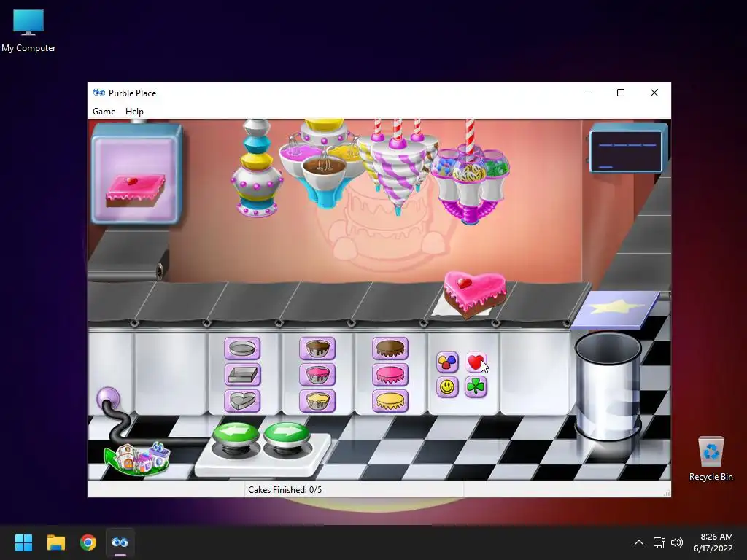The width and height of the screenshot is (747, 560).
Task: Select the square cake pan button
Action: point(242,375)
